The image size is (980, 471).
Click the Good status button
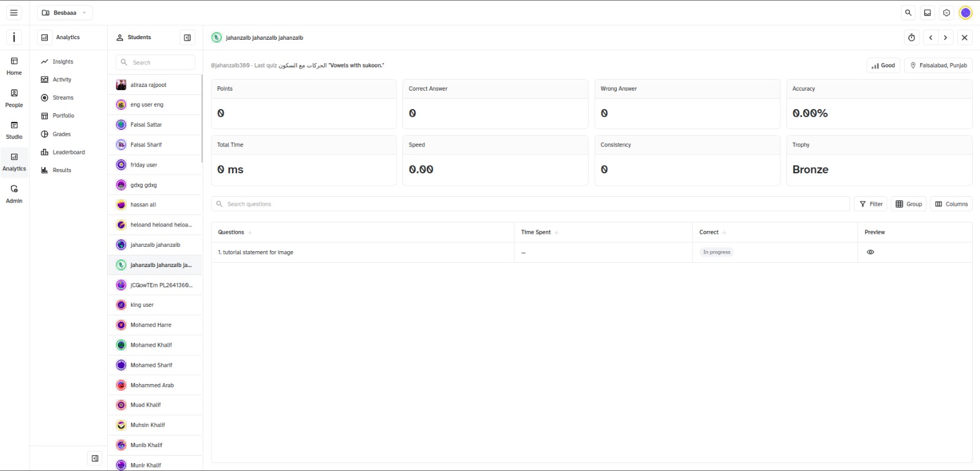pyautogui.click(x=883, y=66)
